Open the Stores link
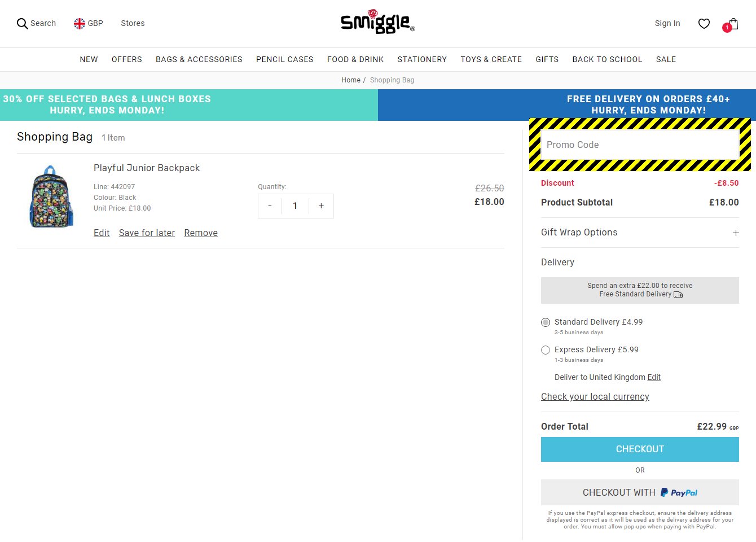The width and height of the screenshot is (756, 542). [133, 23]
